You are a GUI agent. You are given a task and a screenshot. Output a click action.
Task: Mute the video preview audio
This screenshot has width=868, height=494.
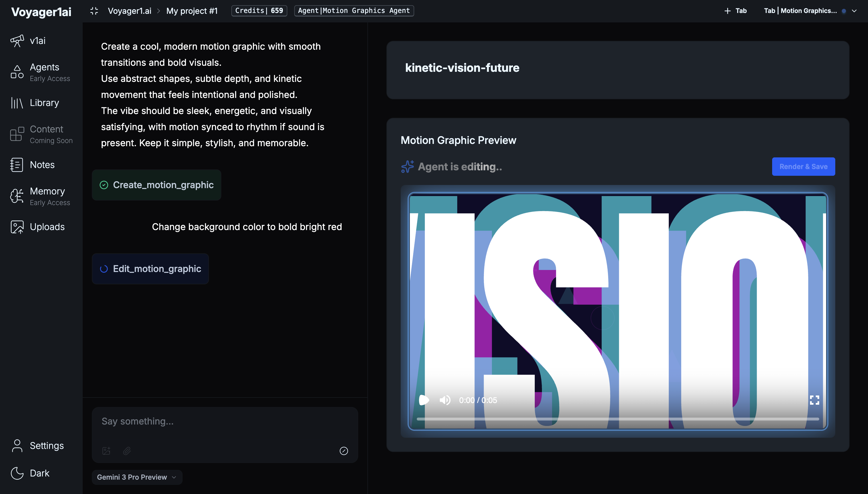point(445,400)
